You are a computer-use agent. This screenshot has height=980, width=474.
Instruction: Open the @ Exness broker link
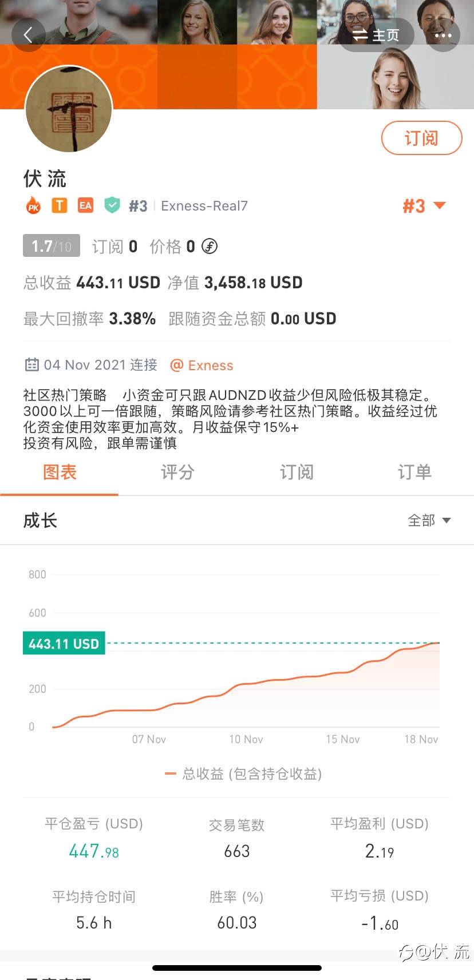(202, 366)
